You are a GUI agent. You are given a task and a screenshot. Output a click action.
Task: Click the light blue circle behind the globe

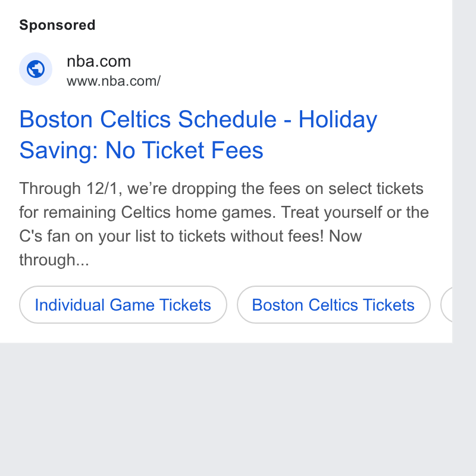[36, 69]
